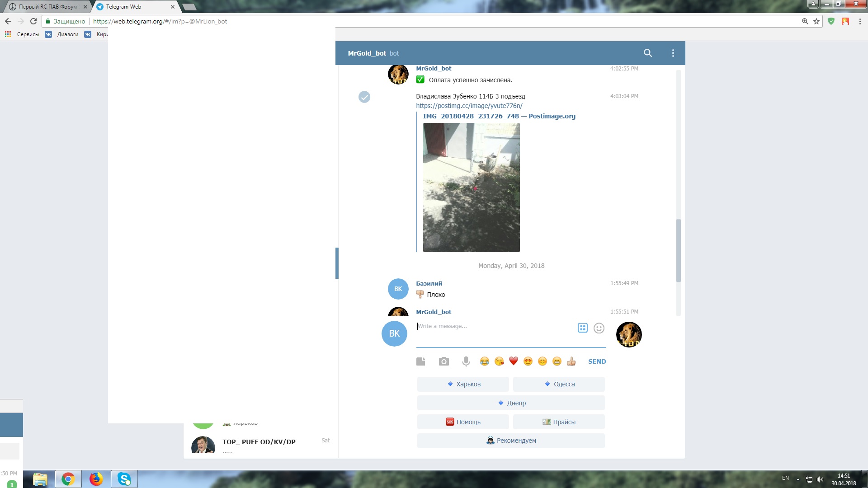
Task: Insert the laughing tears emoji
Action: coord(484,361)
